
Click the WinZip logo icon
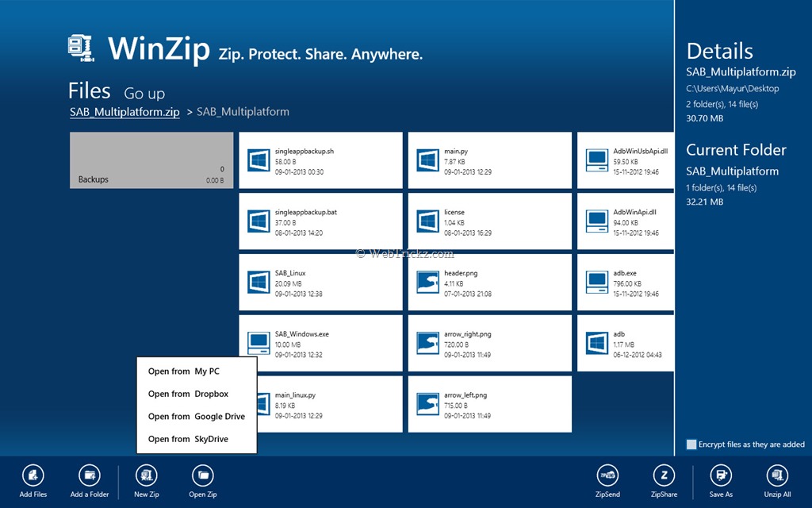point(82,48)
